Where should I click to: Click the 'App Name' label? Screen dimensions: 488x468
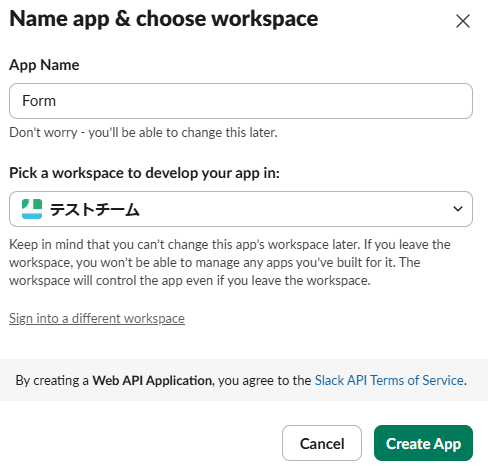tap(44, 65)
